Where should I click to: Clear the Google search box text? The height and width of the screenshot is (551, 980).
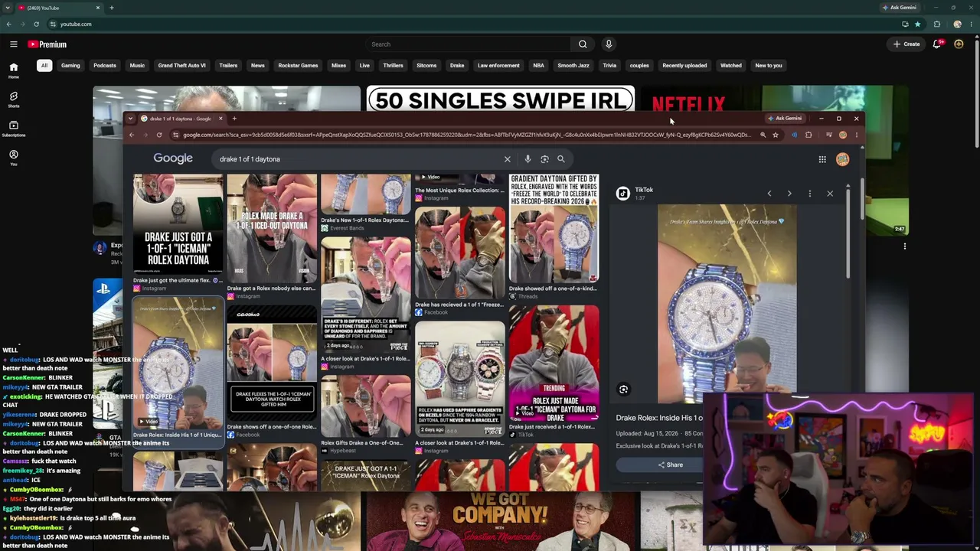coord(507,159)
